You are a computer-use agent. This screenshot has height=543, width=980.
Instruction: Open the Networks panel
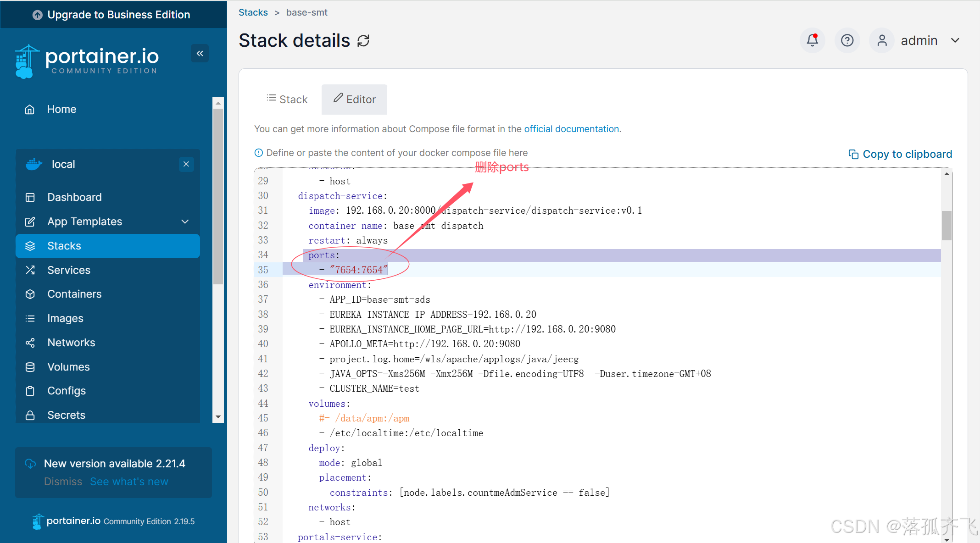tap(71, 342)
